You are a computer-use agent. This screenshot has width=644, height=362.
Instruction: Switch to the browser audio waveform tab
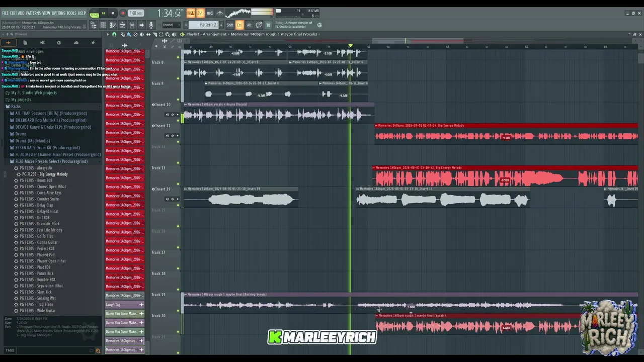click(x=8, y=43)
